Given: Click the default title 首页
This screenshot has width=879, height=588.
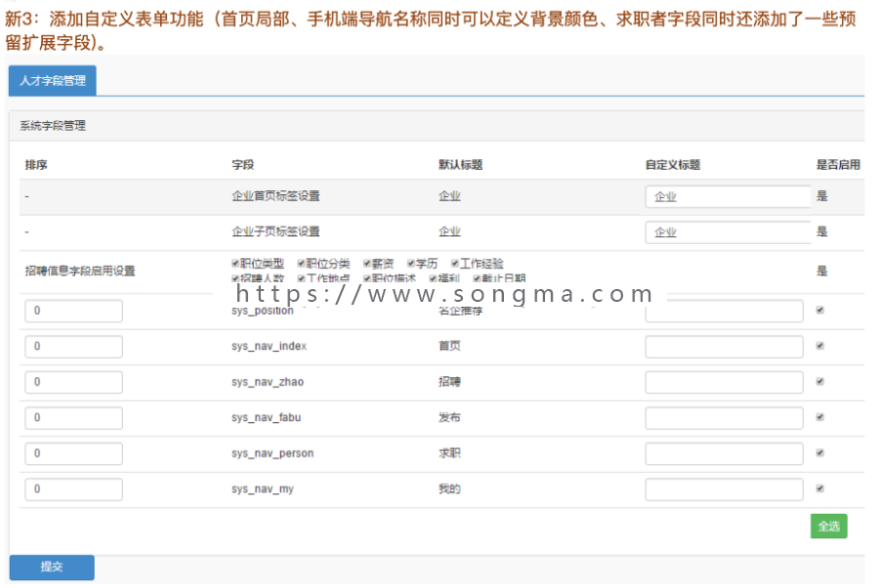Looking at the screenshot, I should [x=449, y=346].
